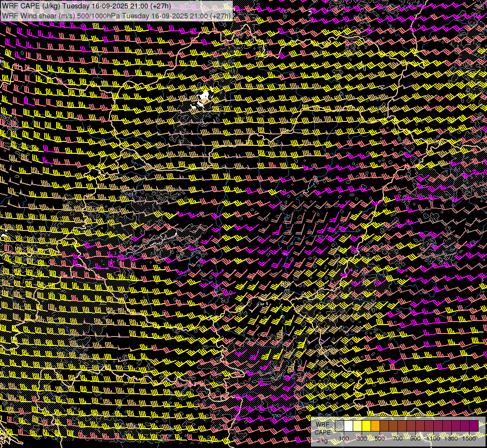Click the WRF Wind shear title line
This screenshot has height=448, width=487.
tap(116, 16)
